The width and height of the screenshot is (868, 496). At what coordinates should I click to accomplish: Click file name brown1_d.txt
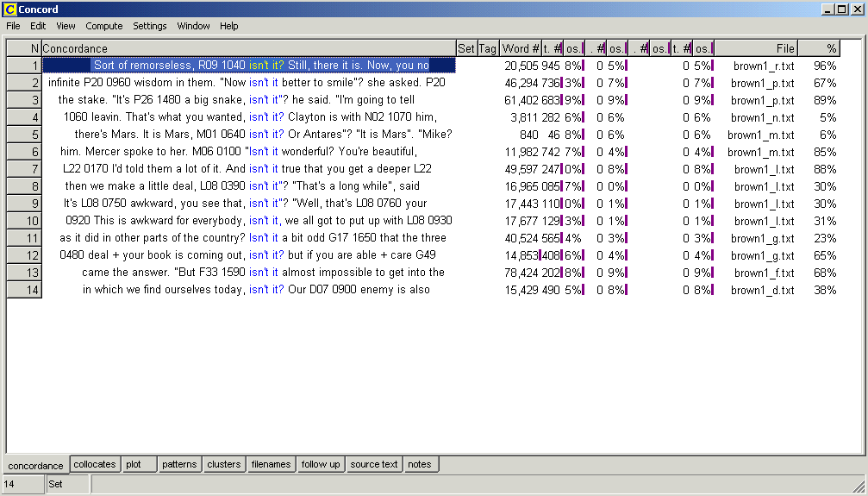click(762, 289)
